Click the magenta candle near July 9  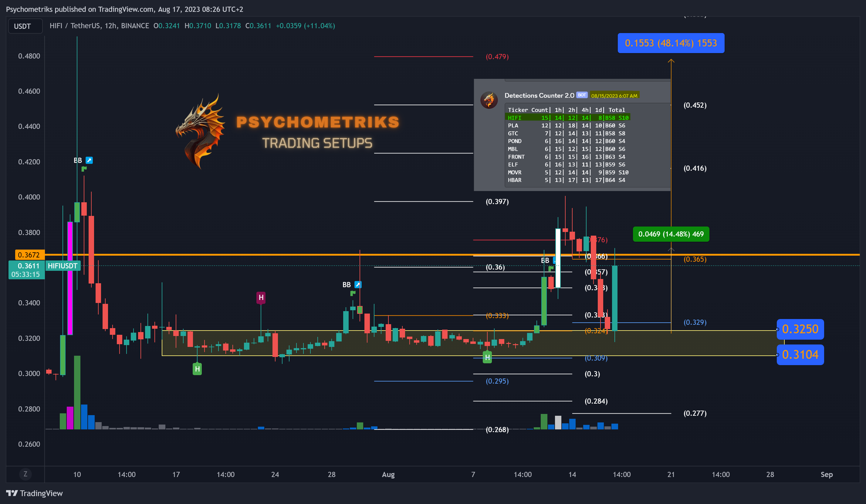pyautogui.click(x=70, y=278)
